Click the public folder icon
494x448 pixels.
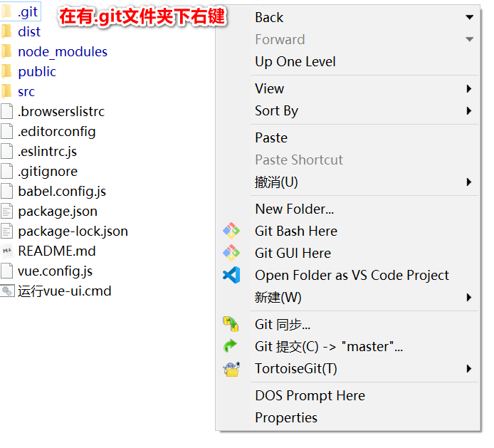click(x=7, y=71)
